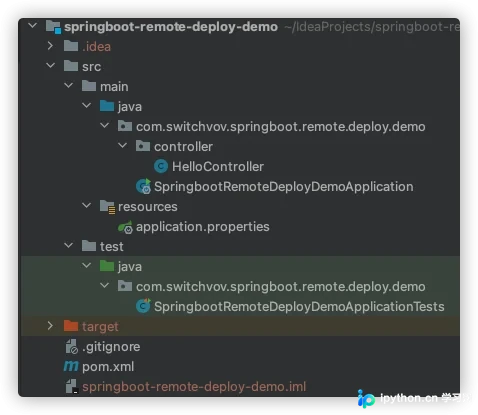Open the .gitignore file
Viewport: 478px width, 415px height.
point(111,347)
